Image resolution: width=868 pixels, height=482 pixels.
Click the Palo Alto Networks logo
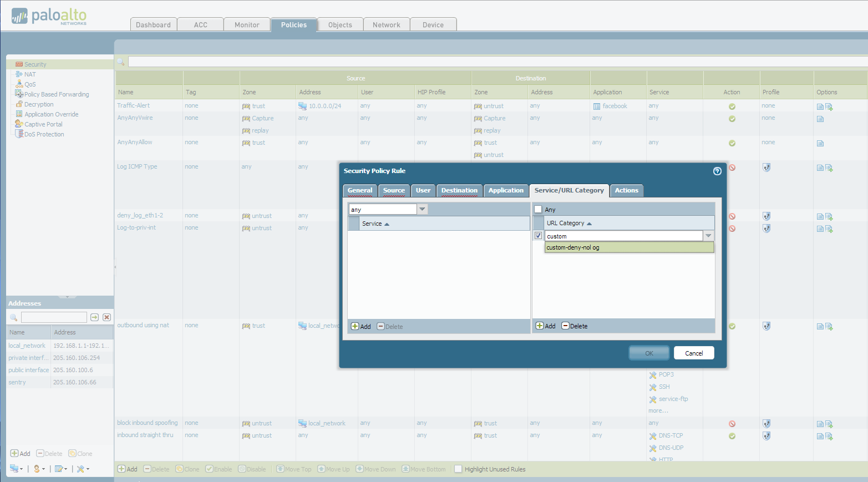[49, 17]
